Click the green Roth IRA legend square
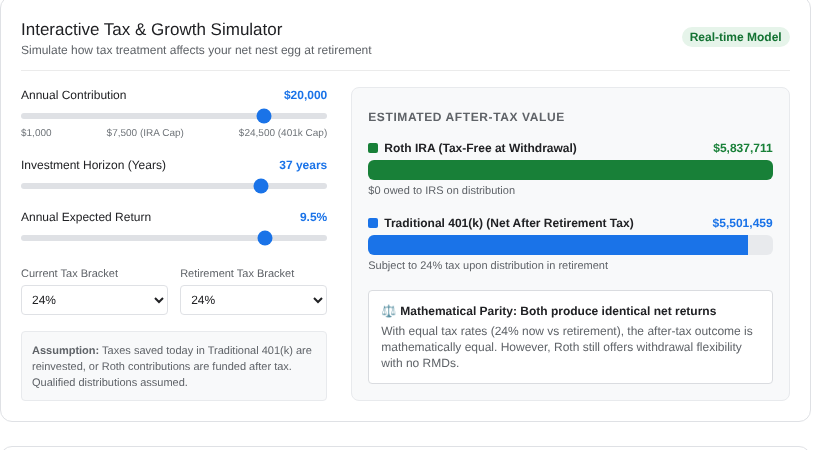 [x=373, y=148]
